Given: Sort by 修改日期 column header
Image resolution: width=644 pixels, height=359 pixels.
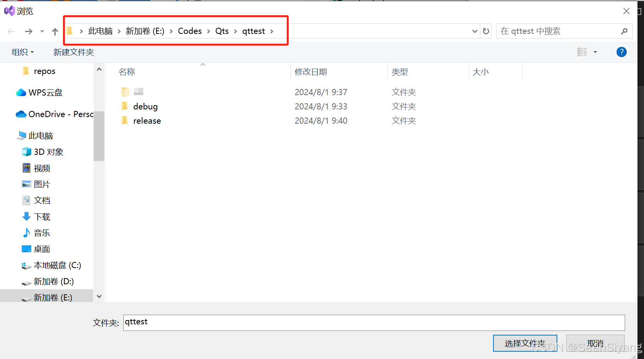Looking at the screenshot, I should [x=310, y=72].
